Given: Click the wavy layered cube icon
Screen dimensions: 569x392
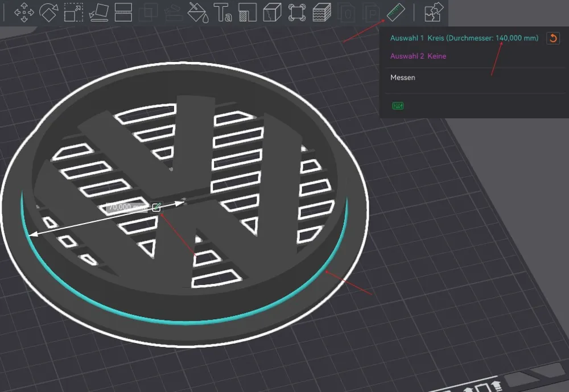Looking at the screenshot, I should point(322,13).
